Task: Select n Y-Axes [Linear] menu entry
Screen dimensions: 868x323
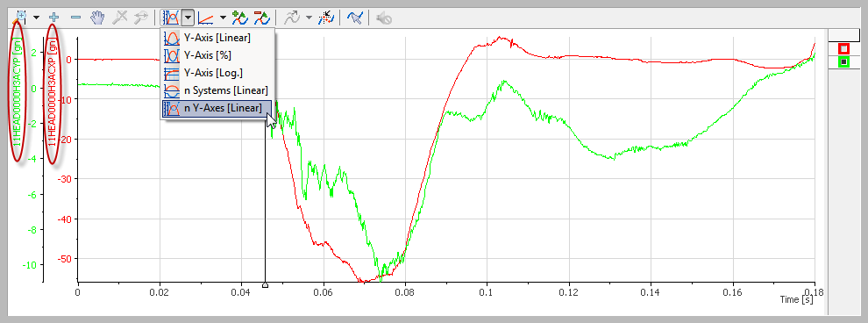Action: 217,108
